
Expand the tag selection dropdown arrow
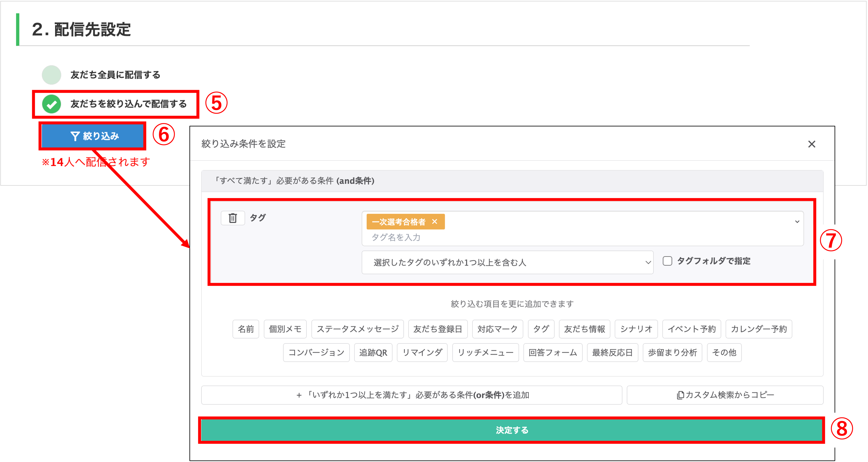point(797,222)
